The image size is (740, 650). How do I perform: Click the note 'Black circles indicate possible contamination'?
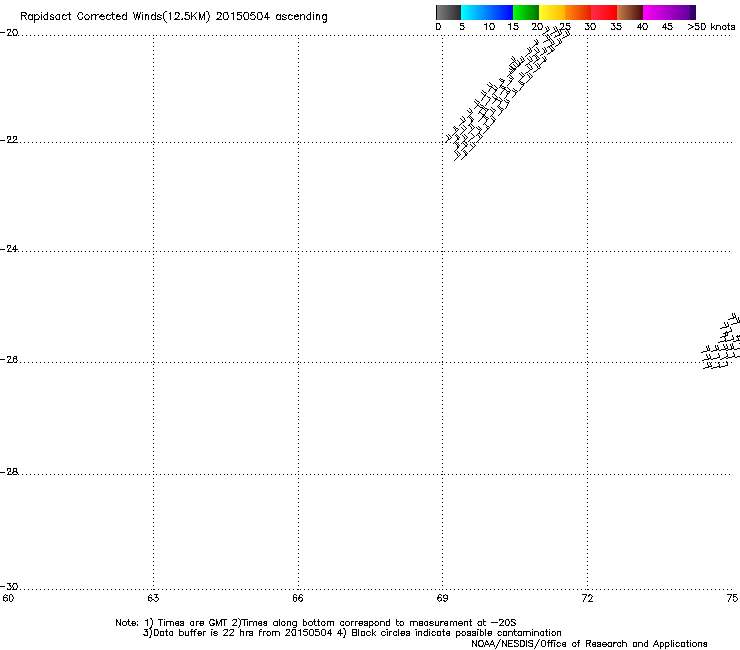coord(456,633)
